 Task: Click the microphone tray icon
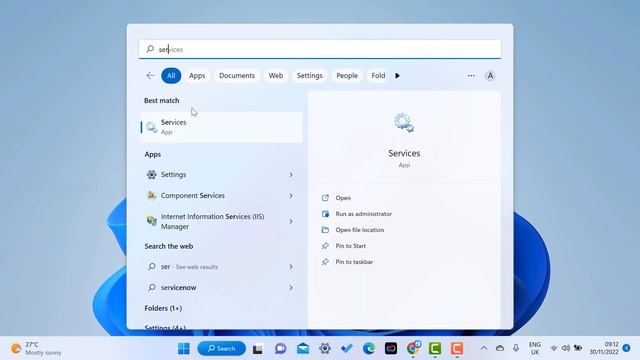click(516, 348)
